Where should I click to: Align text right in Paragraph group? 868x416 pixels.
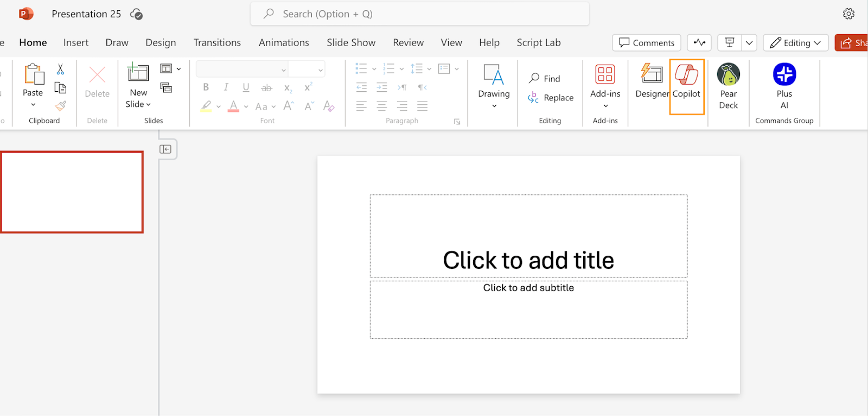click(402, 106)
